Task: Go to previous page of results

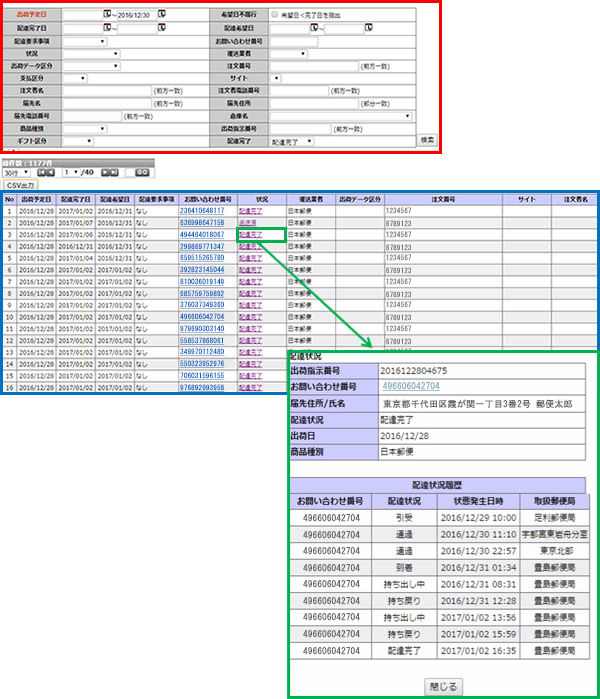Action: (x=50, y=172)
